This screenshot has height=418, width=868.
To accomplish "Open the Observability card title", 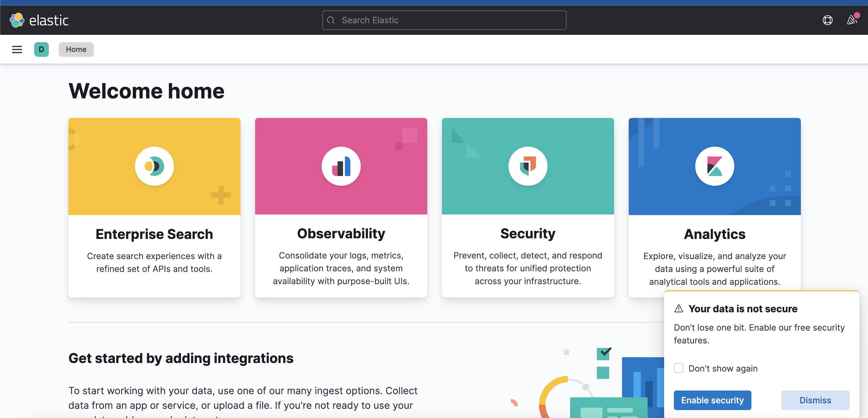I will coord(341,233).
